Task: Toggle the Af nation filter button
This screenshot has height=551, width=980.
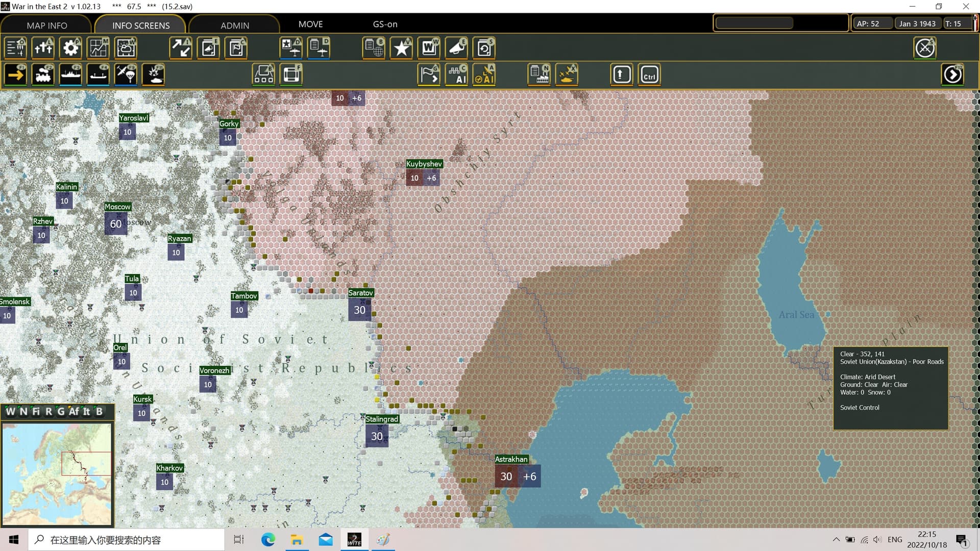Action: tap(74, 411)
